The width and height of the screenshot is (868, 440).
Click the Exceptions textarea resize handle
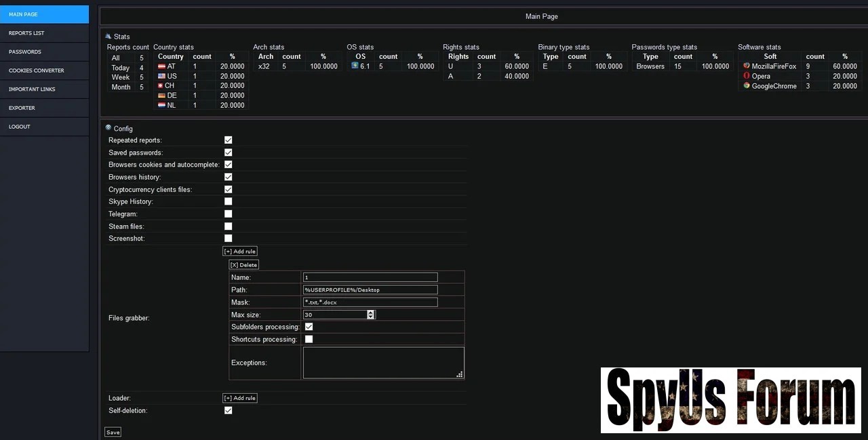(x=460, y=374)
